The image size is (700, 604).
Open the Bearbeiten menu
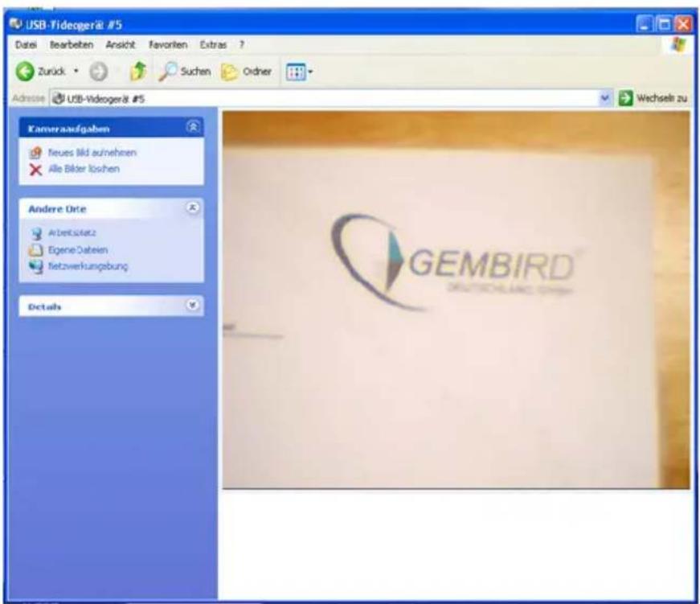coord(72,45)
